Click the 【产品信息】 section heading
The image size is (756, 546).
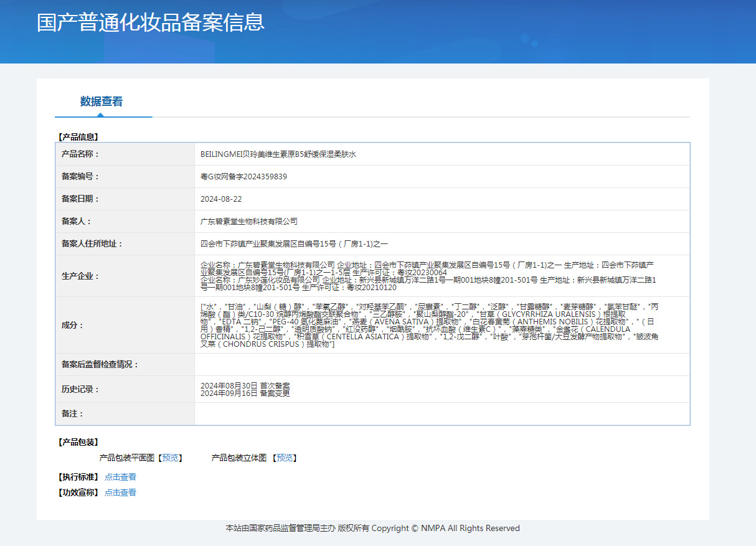pos(78,137)
